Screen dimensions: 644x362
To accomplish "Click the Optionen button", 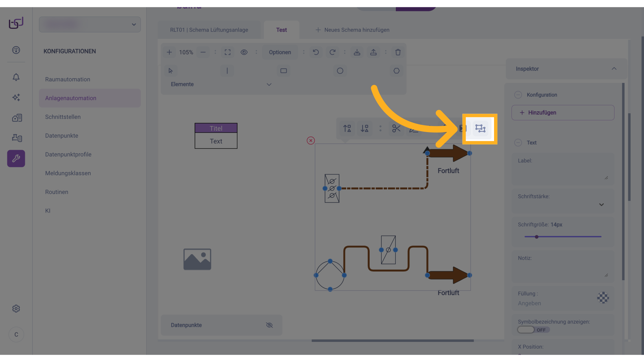I will pos(280,52).
